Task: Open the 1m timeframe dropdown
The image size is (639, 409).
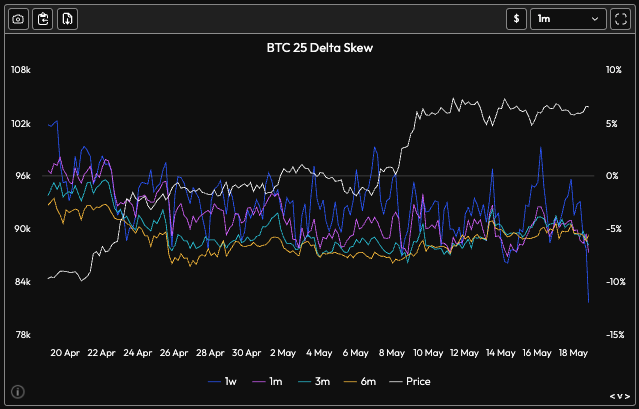Action: tap(568, 19)
